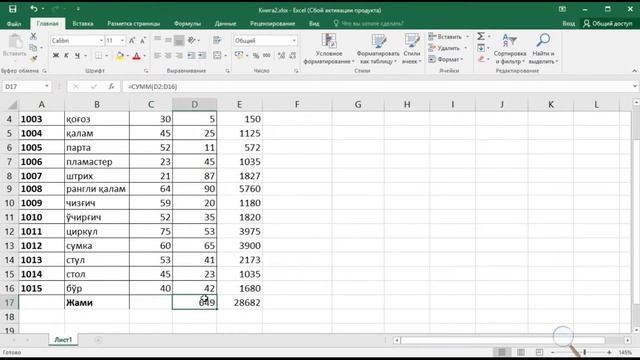This screenshot has width=640, height=360.
Task: Increase font size with the large A icon
Action: (132, 40)
